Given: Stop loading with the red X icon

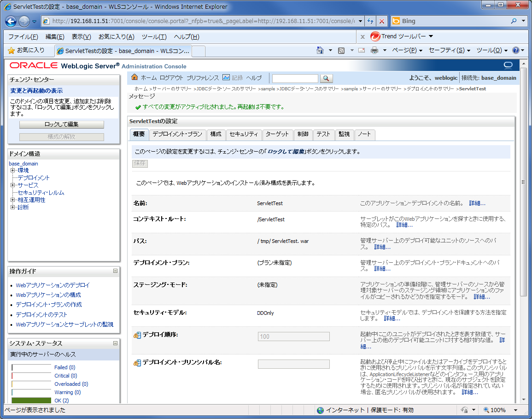Looking at the screenshot, I should pos(382,21).
